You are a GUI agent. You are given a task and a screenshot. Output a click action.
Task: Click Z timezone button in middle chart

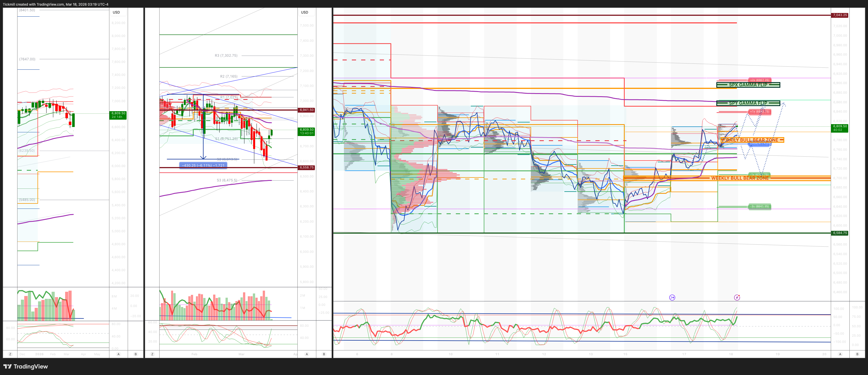point(152,354)
